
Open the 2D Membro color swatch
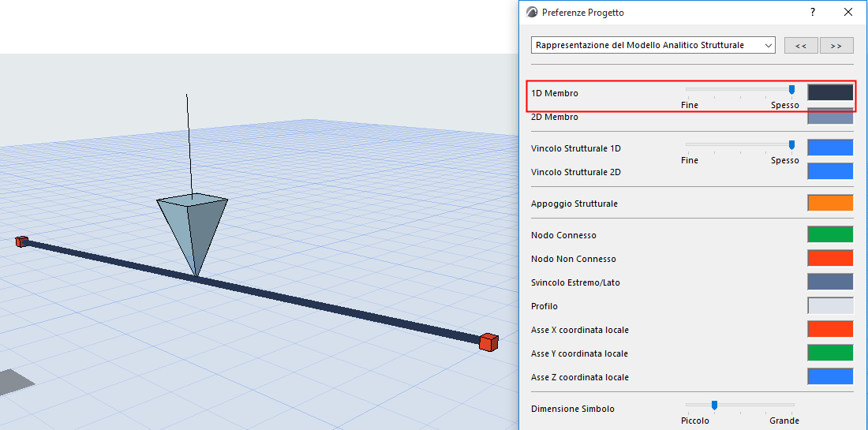click(x=830, y=116)
